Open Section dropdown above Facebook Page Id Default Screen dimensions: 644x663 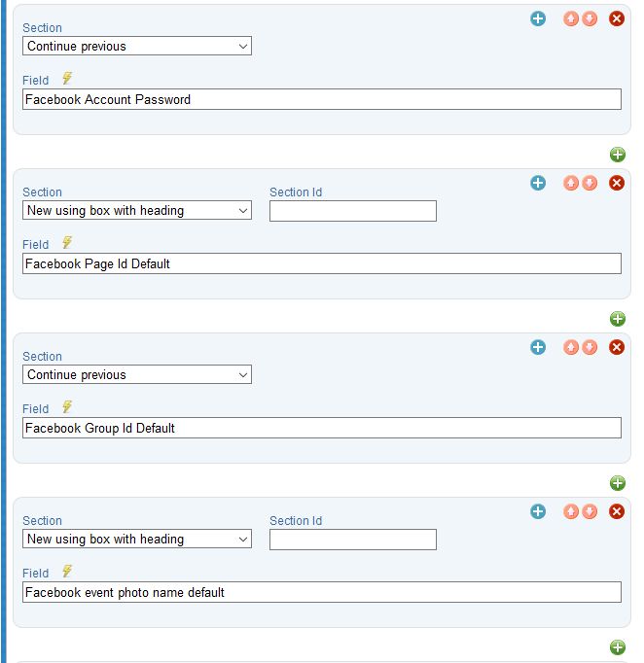tap(137, 210)
